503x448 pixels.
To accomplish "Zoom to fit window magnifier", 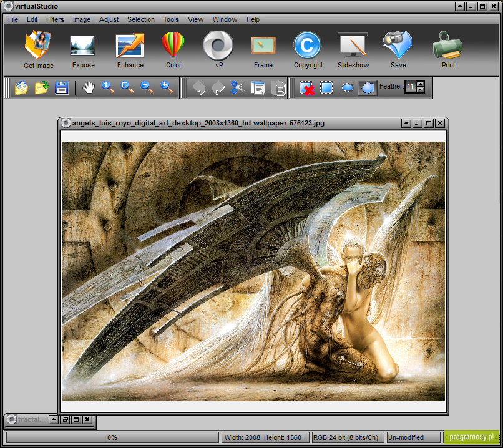I will tap(127, 87).
